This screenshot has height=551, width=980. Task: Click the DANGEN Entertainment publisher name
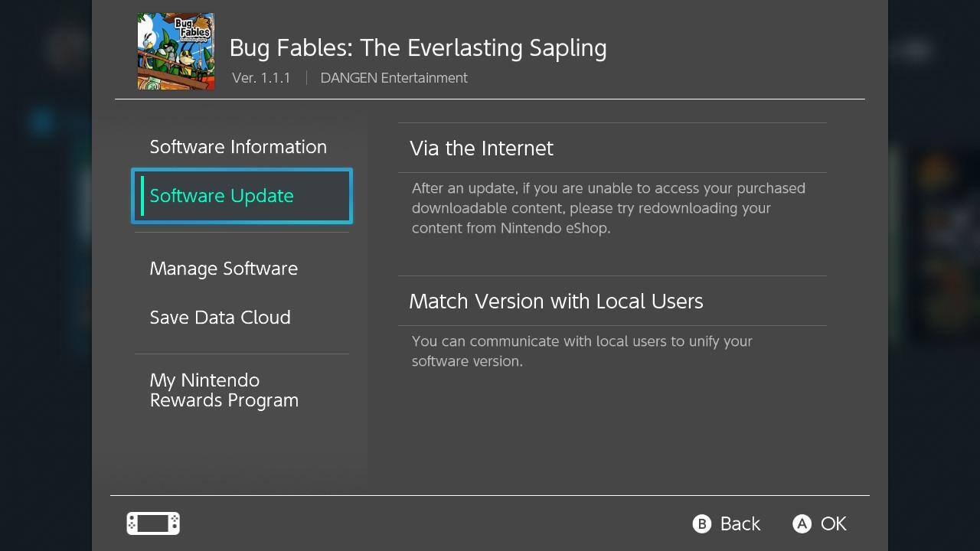pos(394,78)
